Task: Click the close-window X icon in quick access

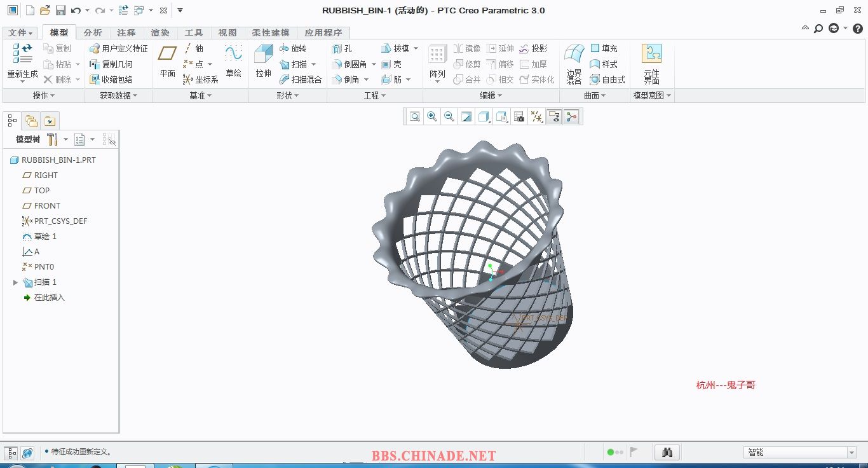Action: (x=164, y=10)
